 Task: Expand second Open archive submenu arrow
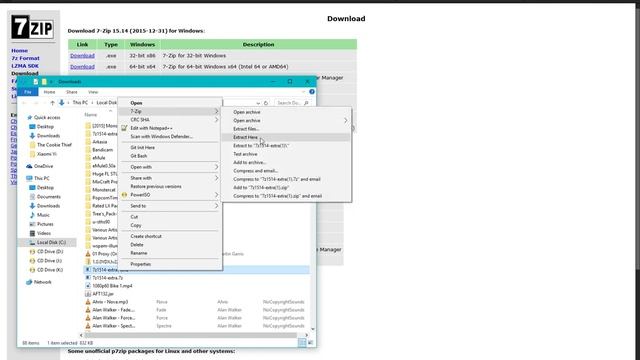pyautogui.click(x=346, y=120)
